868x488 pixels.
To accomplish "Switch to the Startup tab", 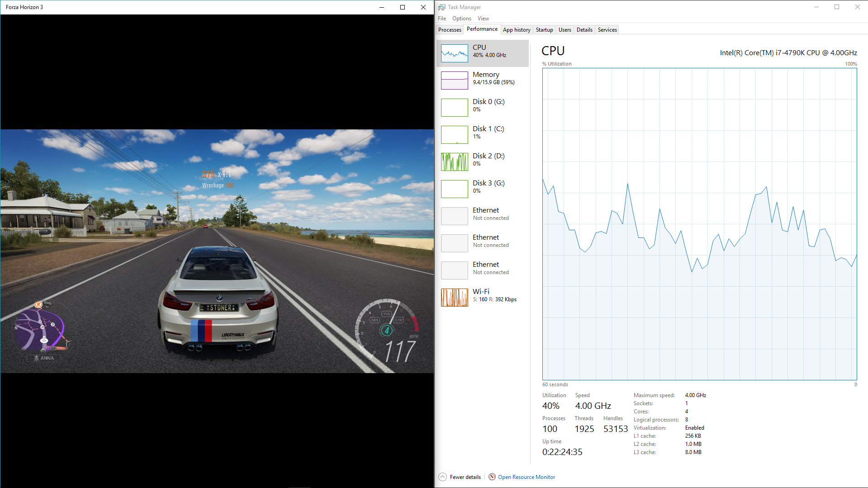I will [544, 30].
